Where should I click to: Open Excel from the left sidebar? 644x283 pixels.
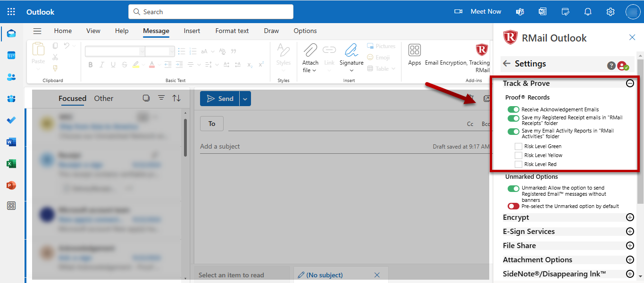(11, 164)
